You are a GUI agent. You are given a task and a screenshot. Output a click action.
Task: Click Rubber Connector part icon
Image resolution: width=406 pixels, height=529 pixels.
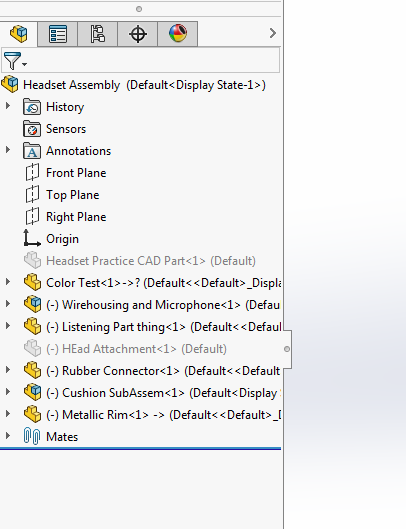(32, 370)
